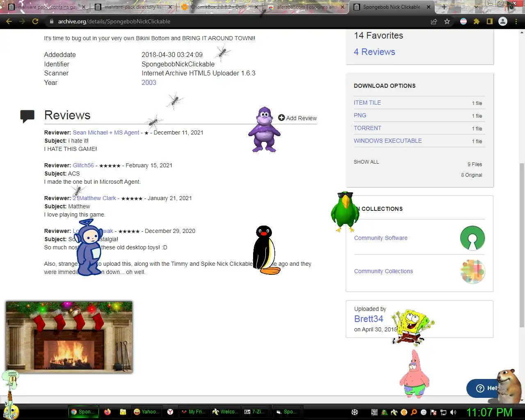Open the tab list dropdown chevron
This screenshot has width=525, height=420.
476,7
